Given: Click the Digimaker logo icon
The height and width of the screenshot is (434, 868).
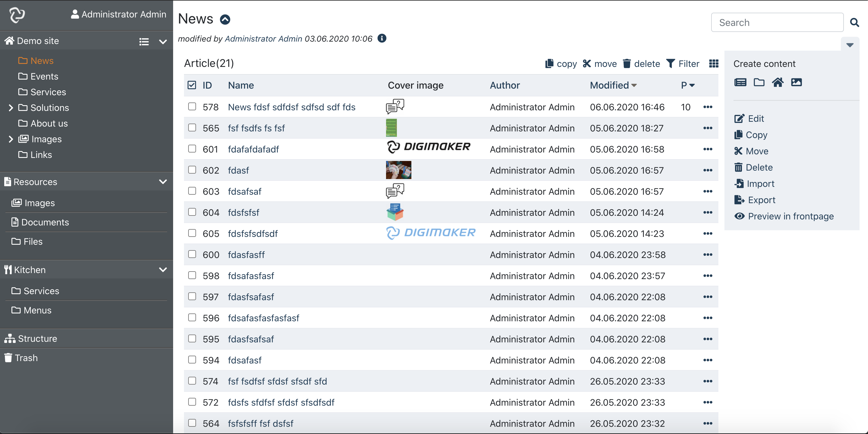Looking at the screenshot, I should pyautogui.click(x=17, y=15).
